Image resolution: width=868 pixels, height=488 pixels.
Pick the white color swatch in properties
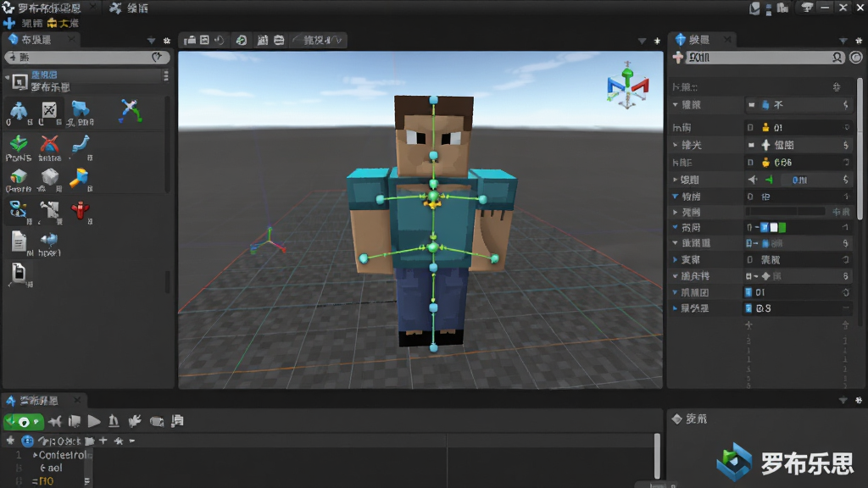pyautogui.click(x=774, y=227)
